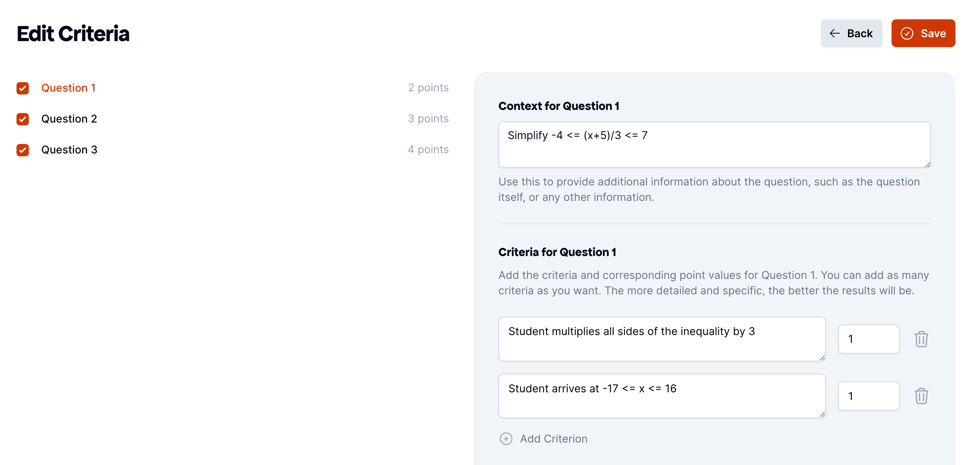
Task: Edit the Context for Question 1 text box
Action: click(714, 145)
